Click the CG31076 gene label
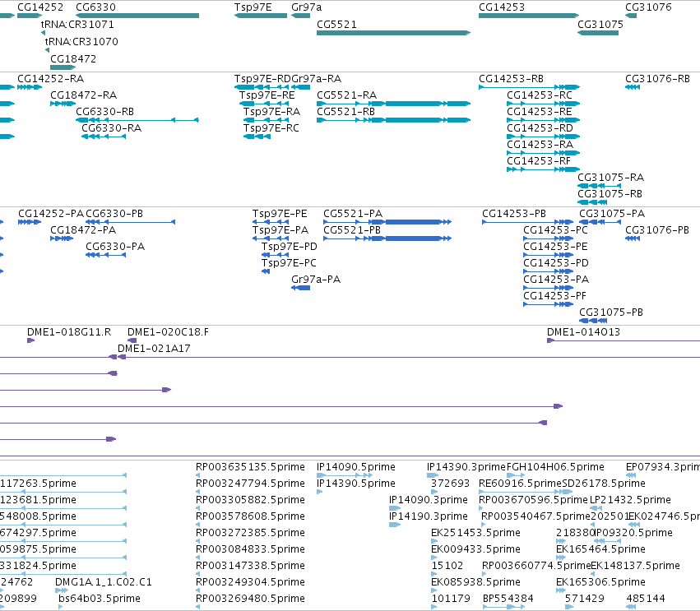The height and width of the screenshot is (611, 700). click(648, 7)
